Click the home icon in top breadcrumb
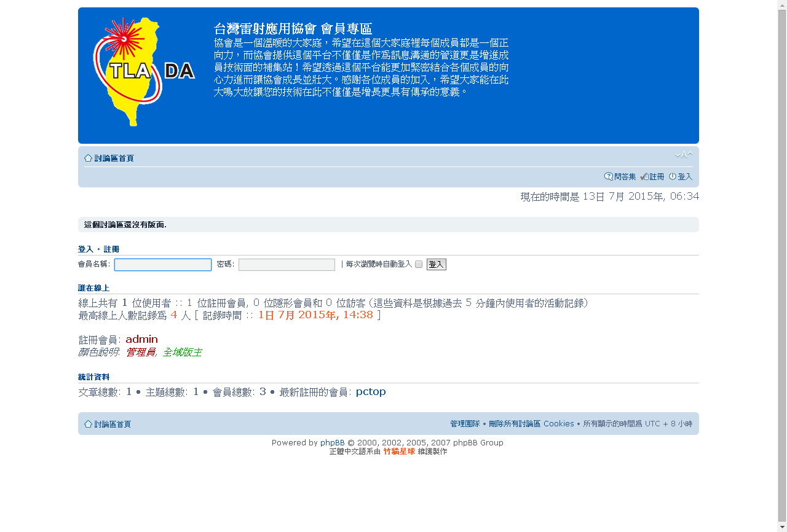Viewport: 787px width, 532px height. (x=89, y=158)
